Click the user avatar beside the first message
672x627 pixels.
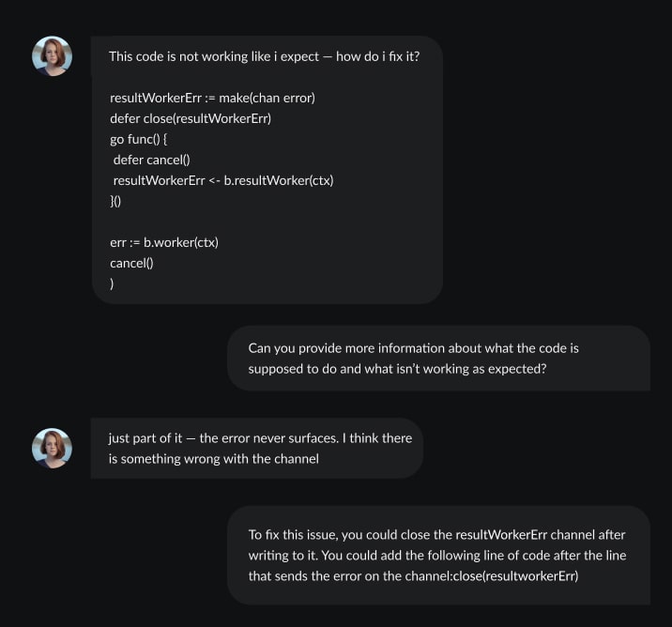pos(52,56)
